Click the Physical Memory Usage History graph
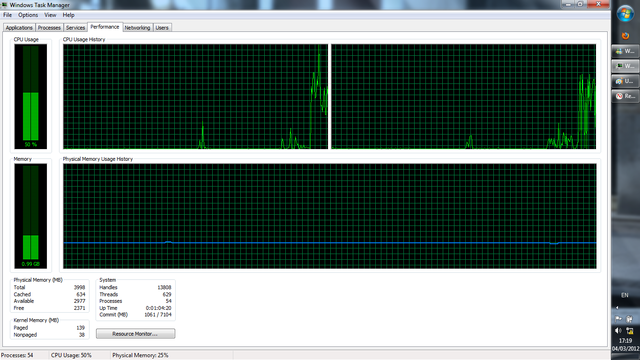The width and height of the screenshot is (640, 360). (330, 216)
